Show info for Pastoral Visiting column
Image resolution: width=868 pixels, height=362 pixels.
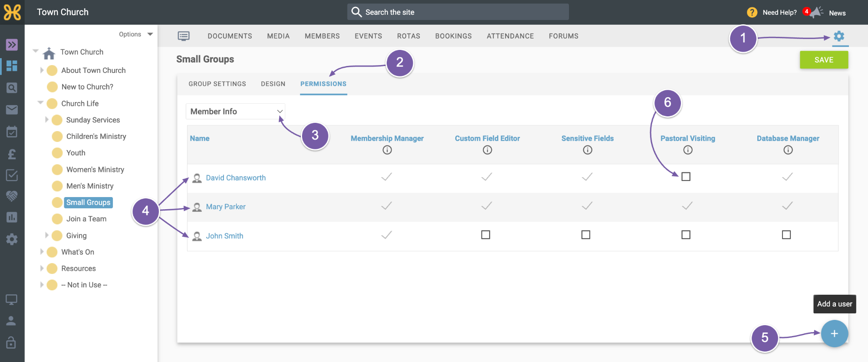(688, 150)
